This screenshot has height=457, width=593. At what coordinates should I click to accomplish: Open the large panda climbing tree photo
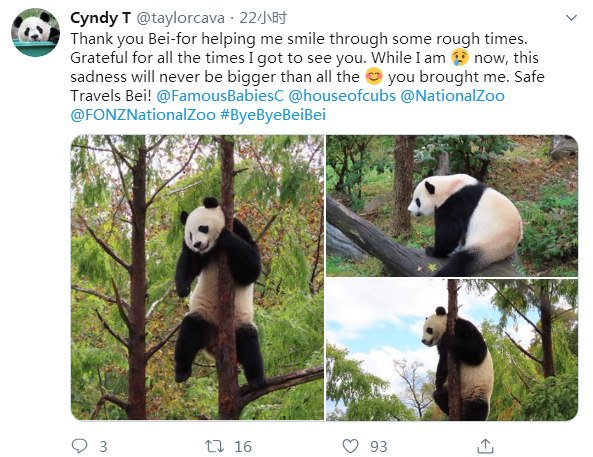pos(197,277)
